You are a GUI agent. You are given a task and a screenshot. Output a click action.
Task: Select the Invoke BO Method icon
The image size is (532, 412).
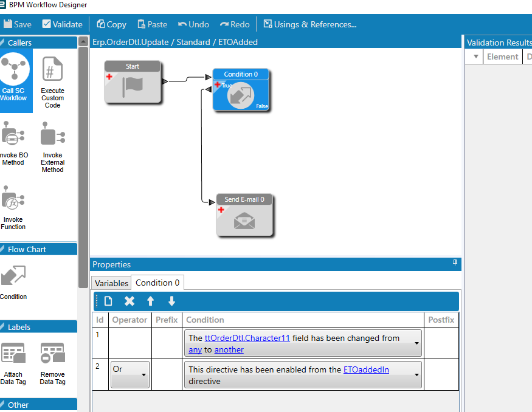(13, 134)
